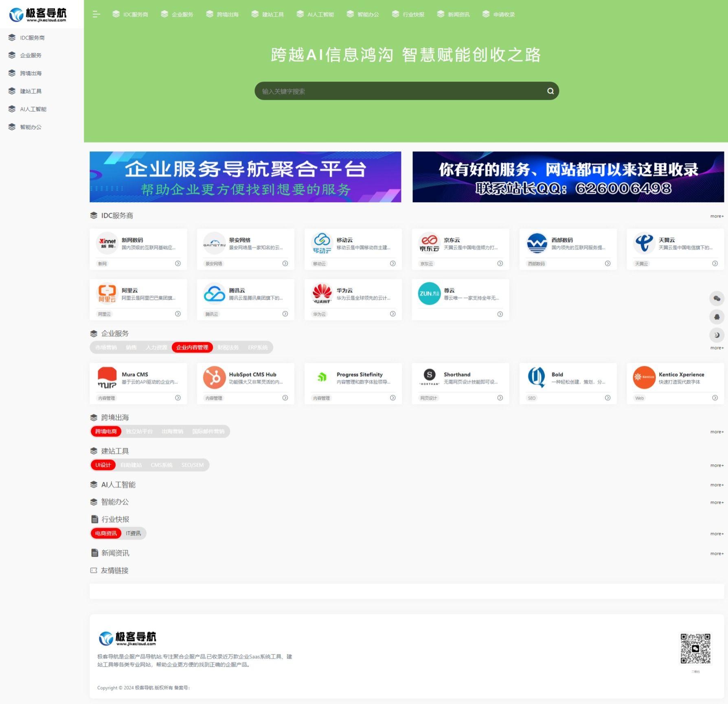The width and height of the screenshot is (728, 704).
Task: Open 企业服务 in the top navigation
Action: 177,14
